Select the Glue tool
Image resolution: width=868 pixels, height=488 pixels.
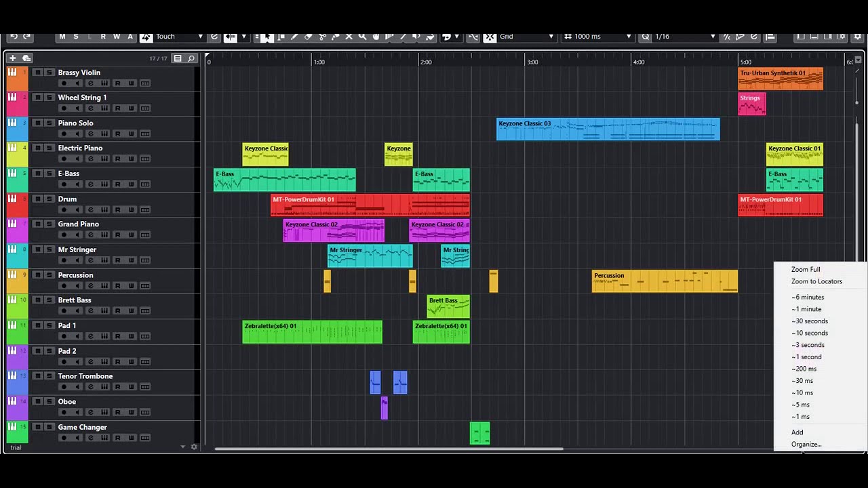[x=336, y=37]
